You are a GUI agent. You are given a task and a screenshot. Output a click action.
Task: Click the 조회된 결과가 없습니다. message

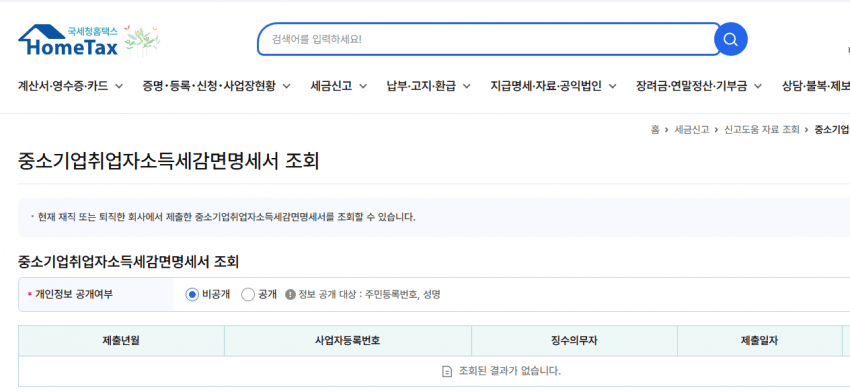[510, 371]
